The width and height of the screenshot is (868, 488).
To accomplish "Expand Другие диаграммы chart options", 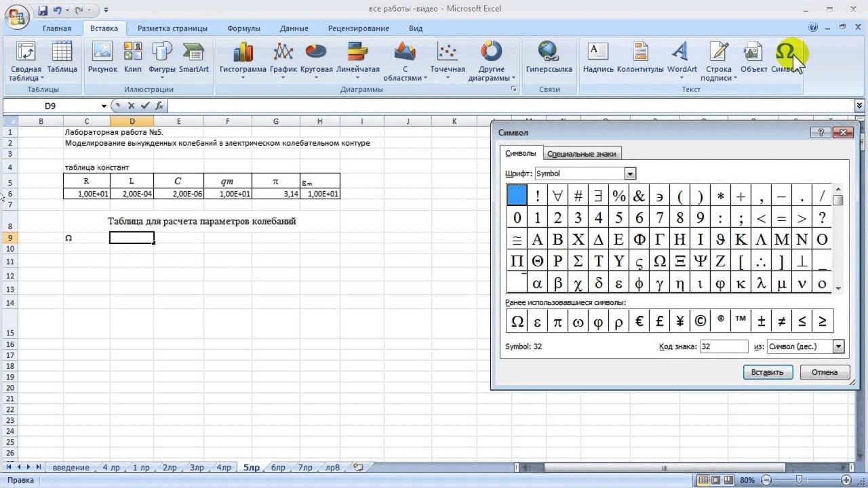I will coord(491,61).
